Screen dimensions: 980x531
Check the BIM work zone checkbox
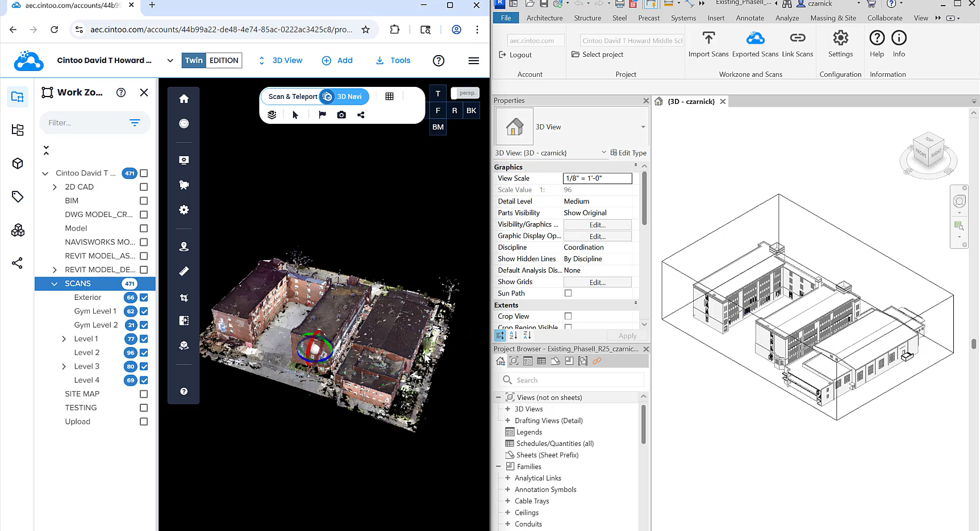click(x=144, y=200)
